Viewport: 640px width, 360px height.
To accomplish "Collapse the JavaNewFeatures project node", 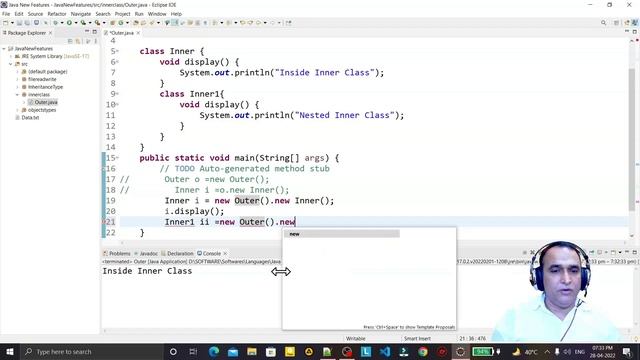I will point(4,49).
